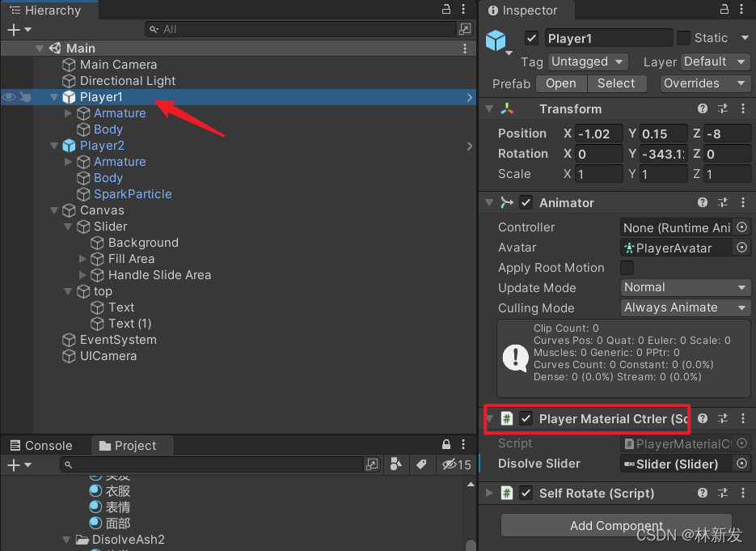
Task: Toggle Player1 active checkbox
Action: 531,38
